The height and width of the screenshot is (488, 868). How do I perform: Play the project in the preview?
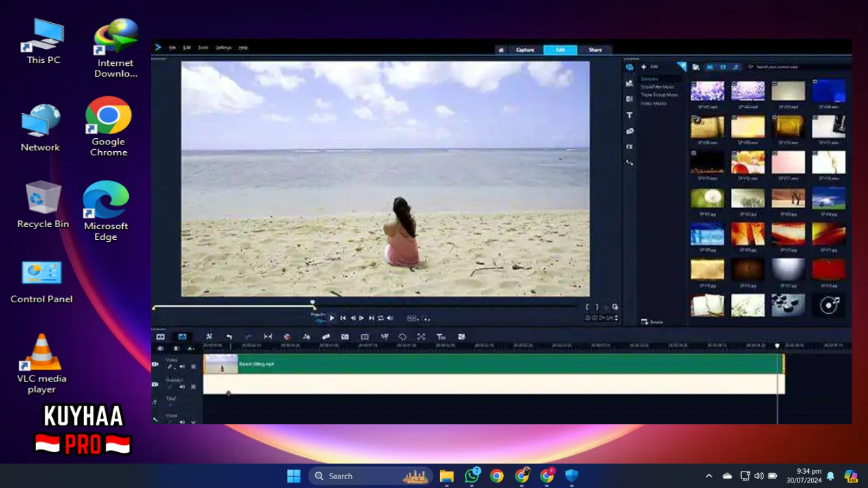coord(332,318)
